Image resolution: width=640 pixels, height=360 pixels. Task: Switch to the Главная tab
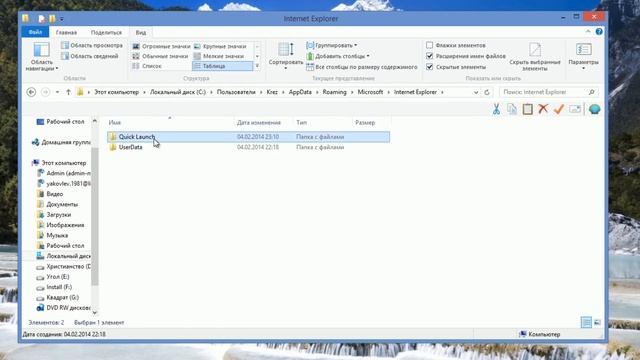(x=66, y=32)
